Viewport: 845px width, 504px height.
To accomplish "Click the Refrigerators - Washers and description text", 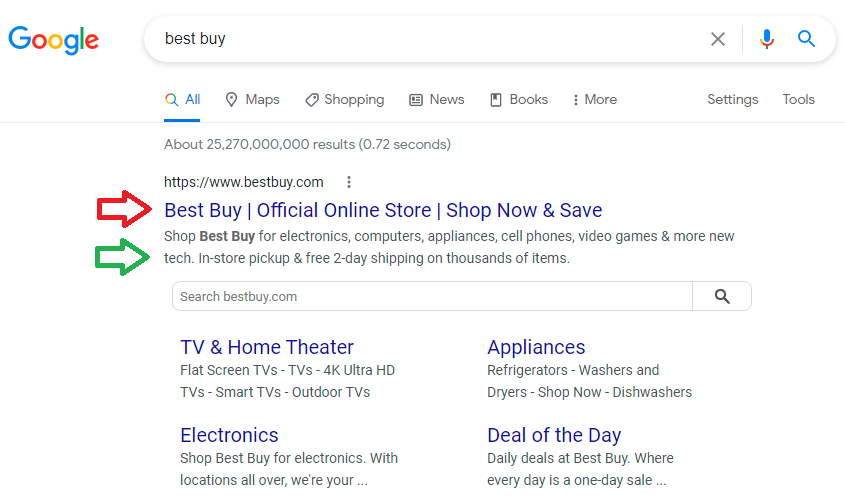I will point(590,381).
